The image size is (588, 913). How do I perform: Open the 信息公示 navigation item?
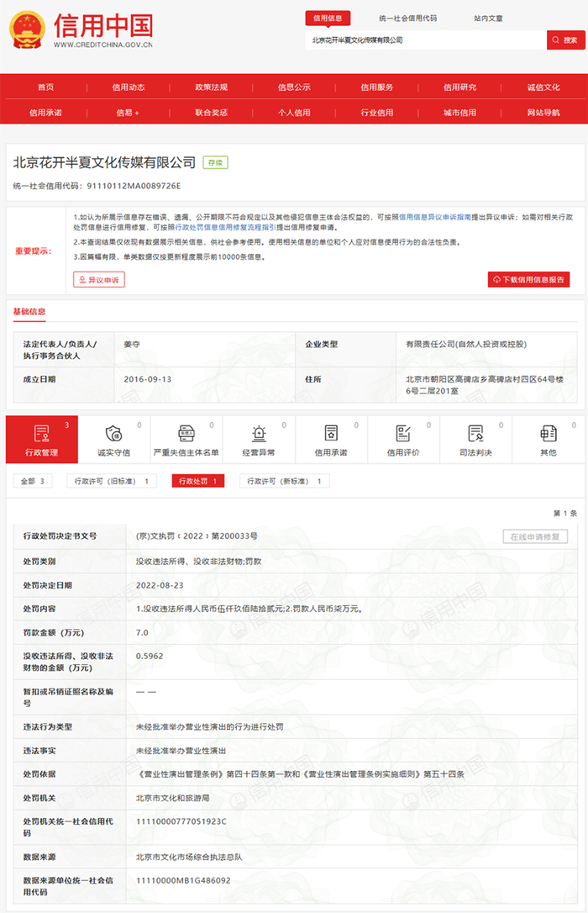294,87
